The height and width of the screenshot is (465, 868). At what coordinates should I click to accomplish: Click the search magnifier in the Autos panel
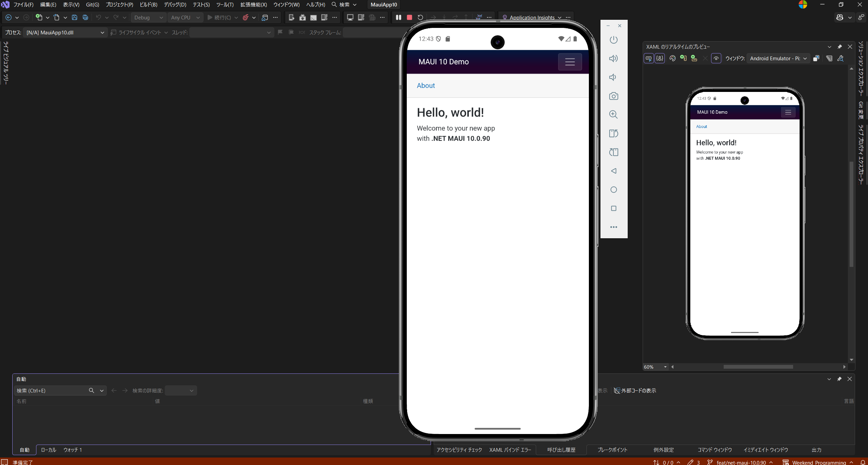click(91, 390)
